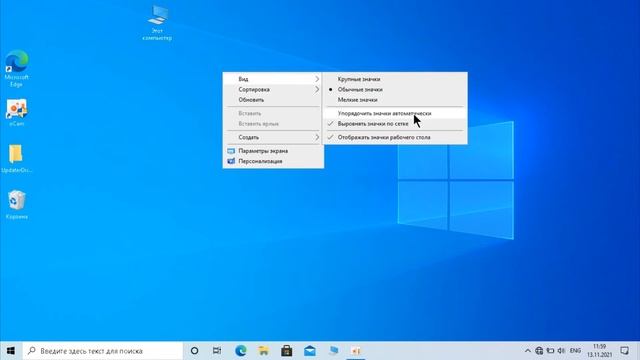Launch Edge from the taskbar
640x360 pixels.
pos(240,351)
